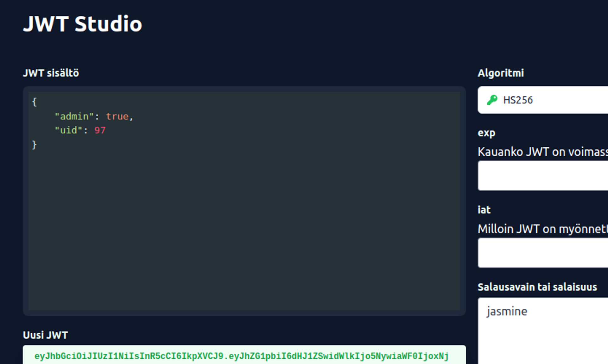
Task: Click the closing brace in the JSON editor
Action: (35, 145)
